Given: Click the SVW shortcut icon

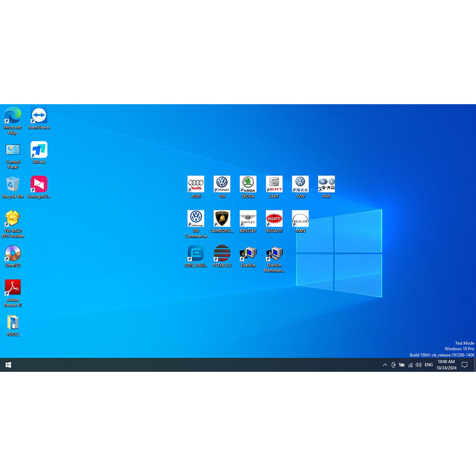Looking at the screenshot, I should click(x=300, y=187).
